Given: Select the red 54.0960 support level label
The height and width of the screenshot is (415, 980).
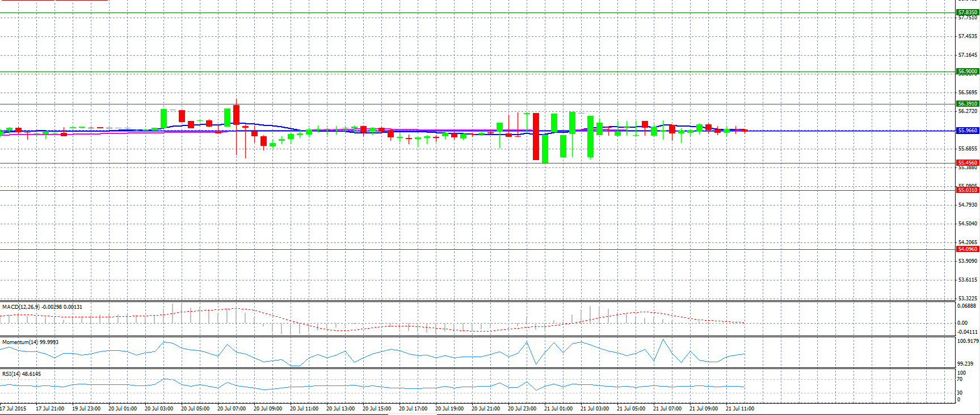Looking at the screenshot, I should (x=968, y=249).
